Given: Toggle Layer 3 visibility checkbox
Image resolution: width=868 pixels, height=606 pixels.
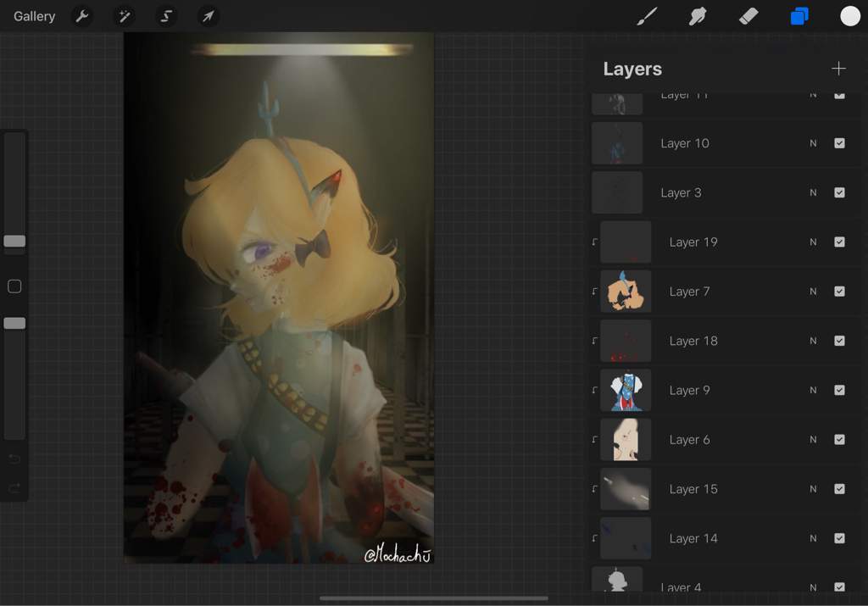Looking at the screenshot, I should pos(840,192).
